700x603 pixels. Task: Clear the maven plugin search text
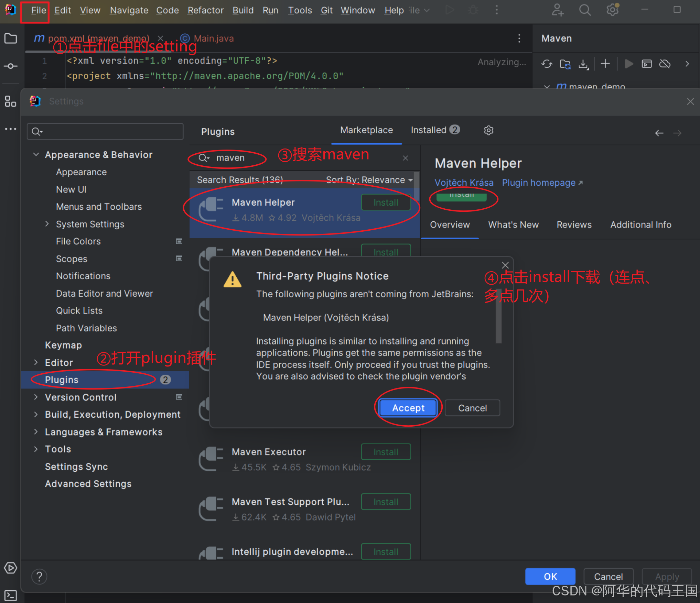click(405, 158)
